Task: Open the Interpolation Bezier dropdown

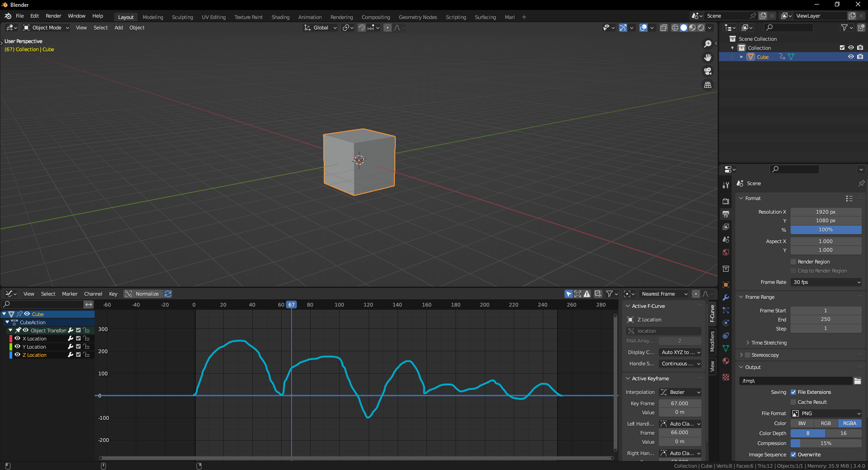Action: pyautogui.click(x=680, y=392)
